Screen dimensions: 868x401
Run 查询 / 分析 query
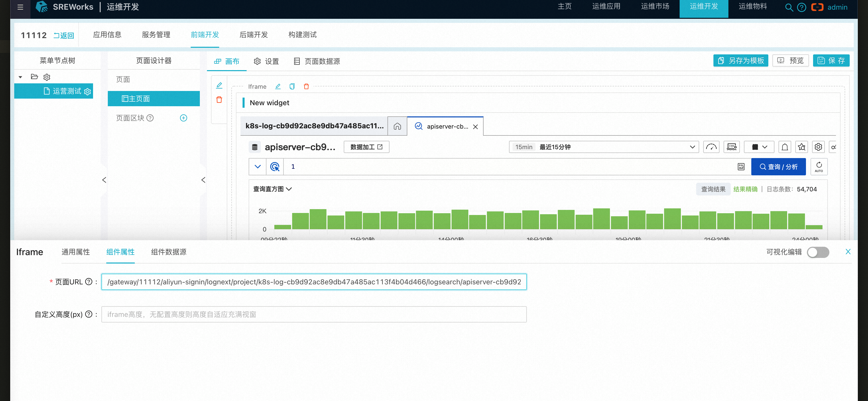point(778,167)
